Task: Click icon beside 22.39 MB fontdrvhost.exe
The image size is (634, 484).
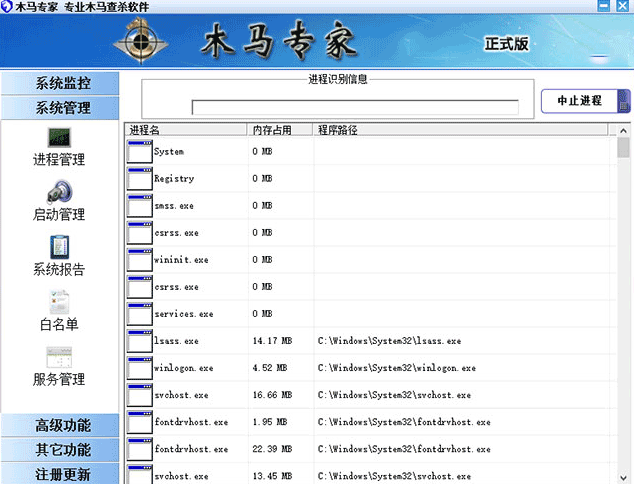Action: coord(139,449)
